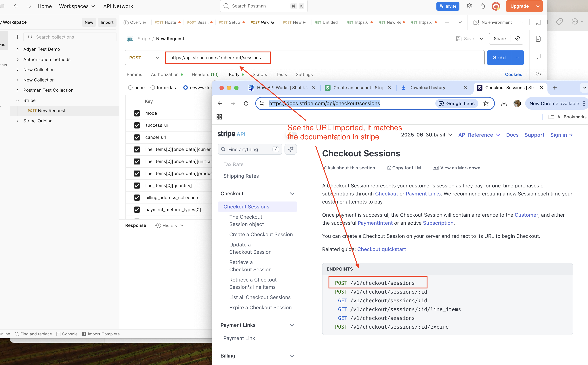Screen dimensions: 588x365
Task: Uncheck the line_items[0][quantity] row
Action: pyautogui.click(x=137, y=186)
